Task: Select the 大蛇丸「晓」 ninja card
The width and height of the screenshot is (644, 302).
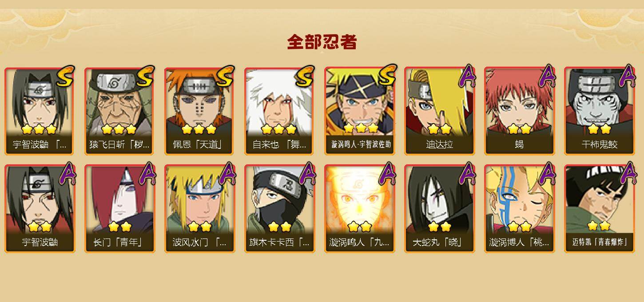Action: coord(440,209)
